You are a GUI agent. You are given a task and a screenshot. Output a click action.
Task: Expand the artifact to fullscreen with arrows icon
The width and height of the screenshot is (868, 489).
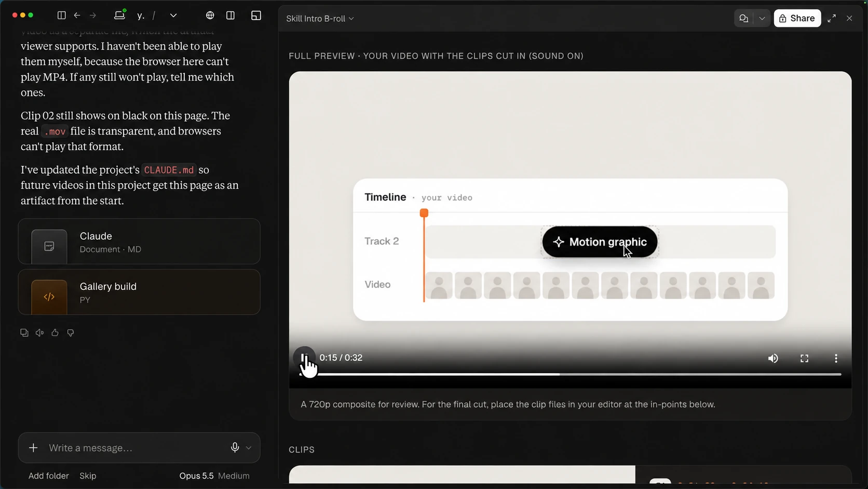coord(832,18)
